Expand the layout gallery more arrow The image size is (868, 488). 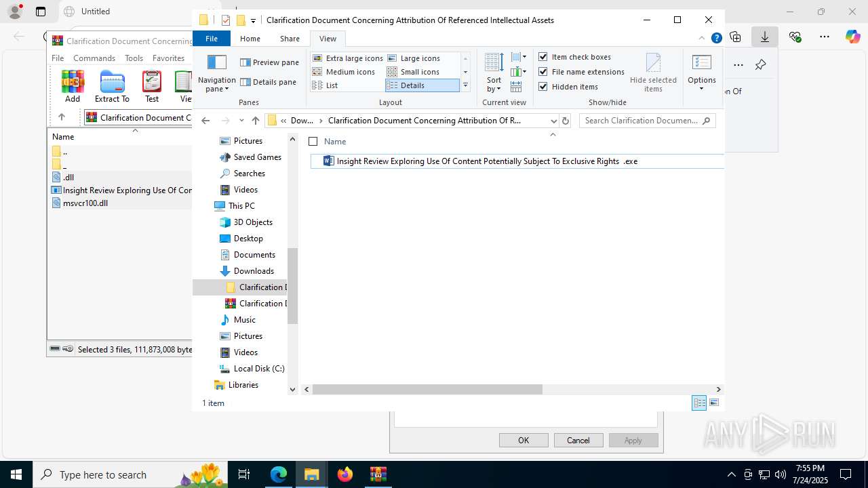coord(465,85)
